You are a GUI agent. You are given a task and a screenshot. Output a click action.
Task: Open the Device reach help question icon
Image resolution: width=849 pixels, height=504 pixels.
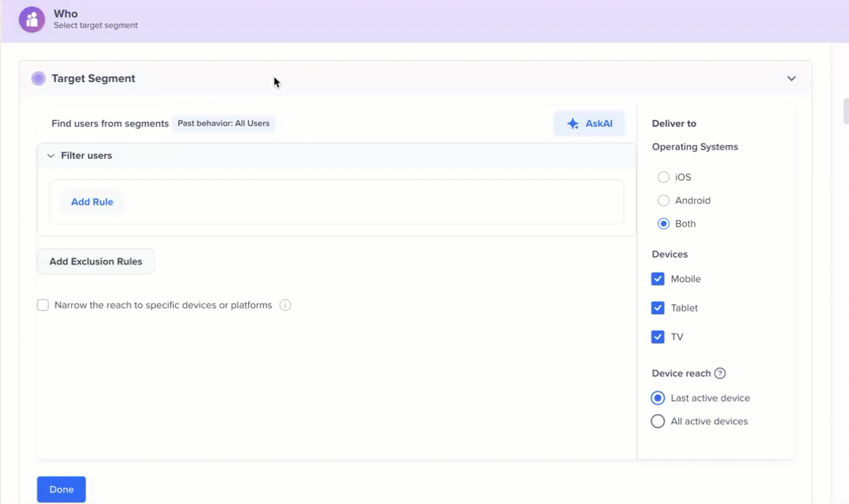pyautogui.click(x=720, y=373)
